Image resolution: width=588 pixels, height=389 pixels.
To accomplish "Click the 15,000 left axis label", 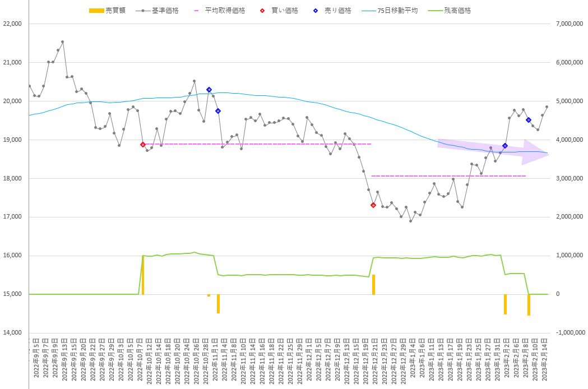I will (12, 294).
